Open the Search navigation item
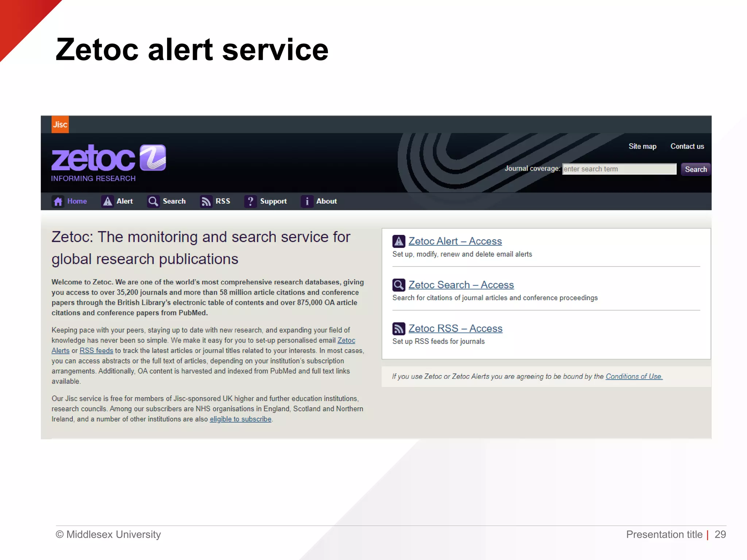747x560 pixels. click(x=174, y=201)
